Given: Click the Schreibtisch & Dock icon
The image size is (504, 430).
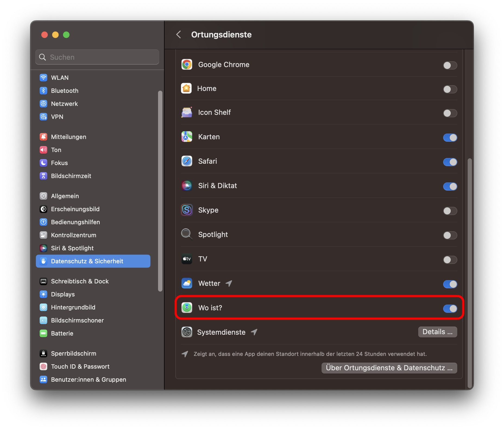Looking at the screenshot, I should [43, 281].
